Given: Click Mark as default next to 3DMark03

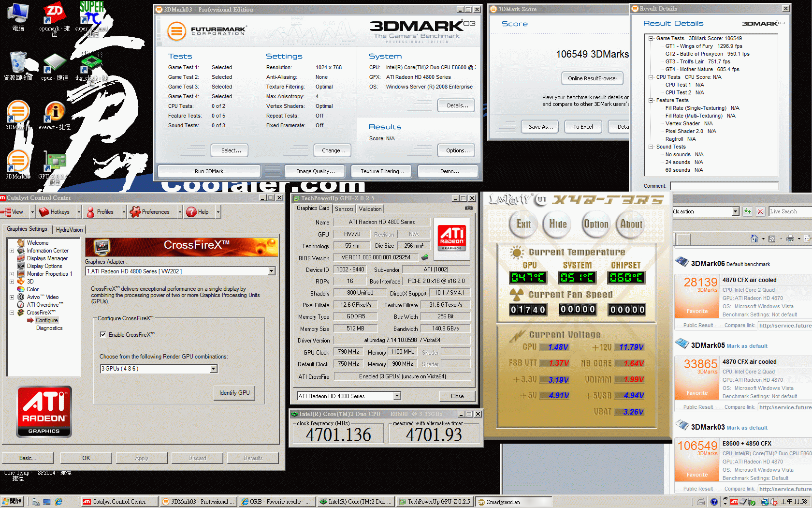Looking at the screenshot, I should tap(747, 428).
